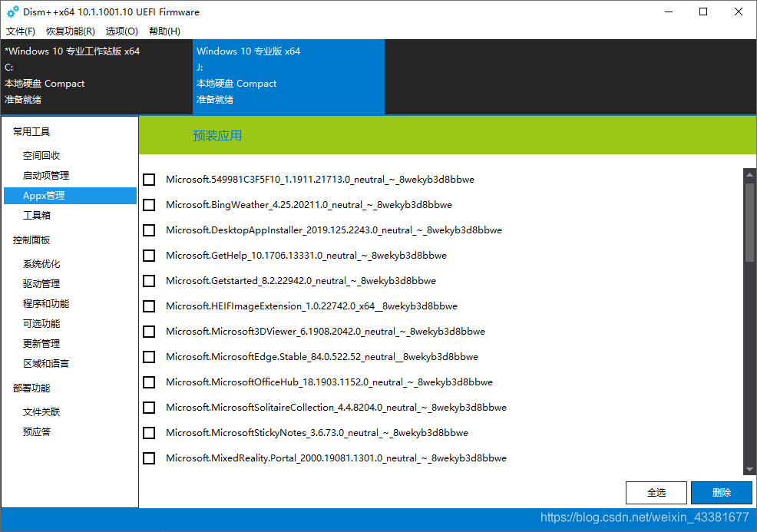Click the app list vertical scrollbar thumb

coord(749,223)
